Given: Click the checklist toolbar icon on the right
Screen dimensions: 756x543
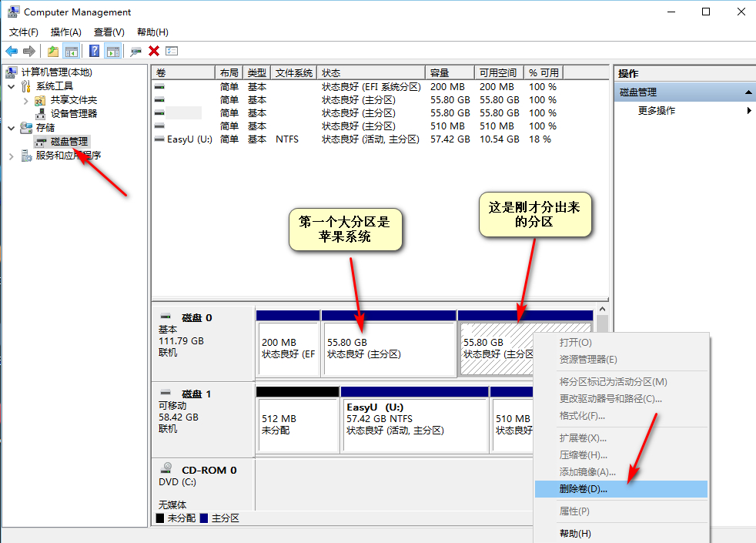Looking at the screenshot, I should [x=173, y=51].
